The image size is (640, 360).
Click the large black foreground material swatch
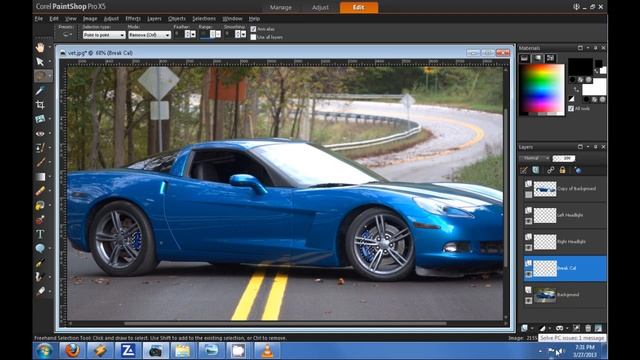coord(580,67)
